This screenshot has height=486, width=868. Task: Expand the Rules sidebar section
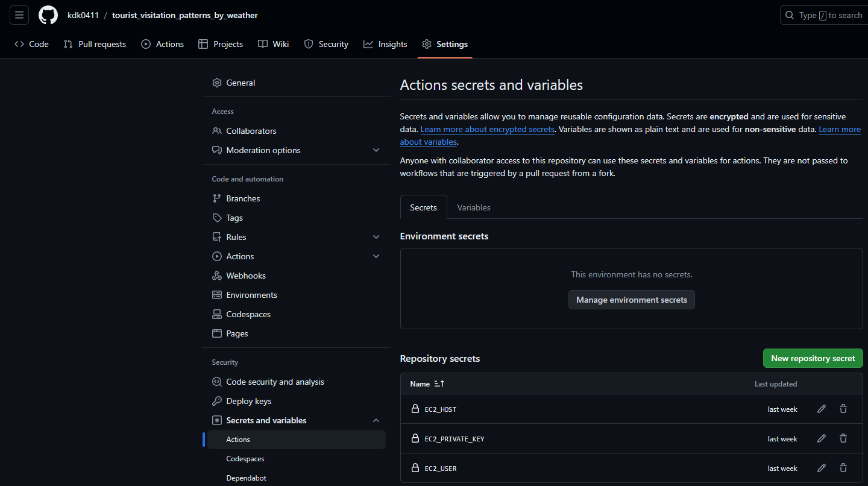(x=376, y=237)
